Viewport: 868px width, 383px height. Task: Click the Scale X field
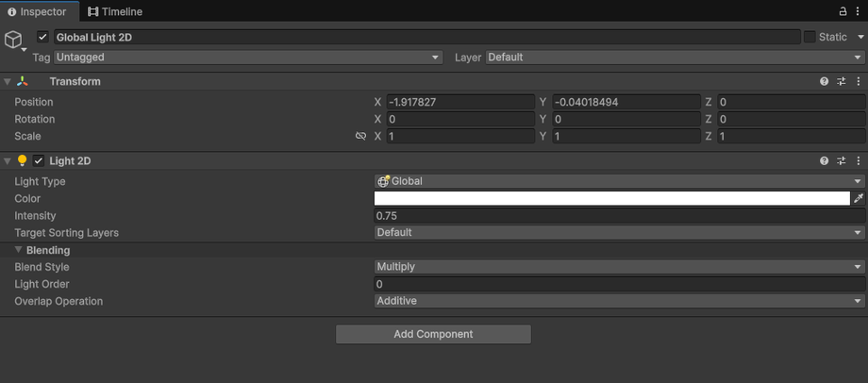point(460,136)
